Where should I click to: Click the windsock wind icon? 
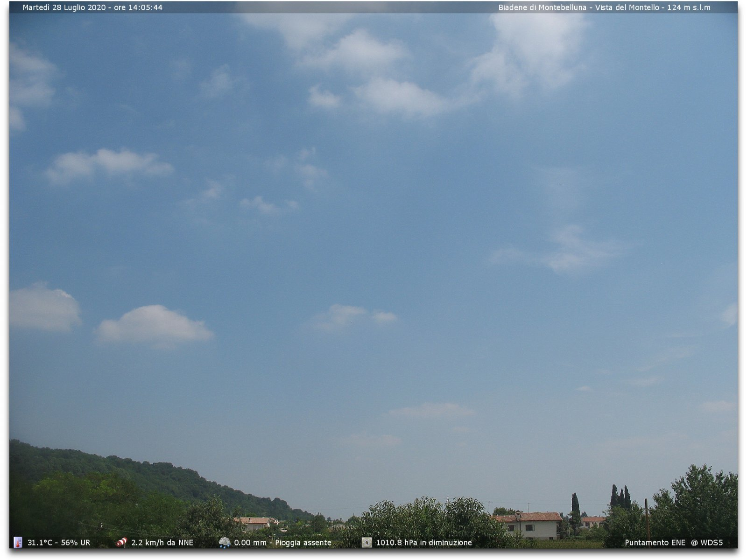[121, 542]
